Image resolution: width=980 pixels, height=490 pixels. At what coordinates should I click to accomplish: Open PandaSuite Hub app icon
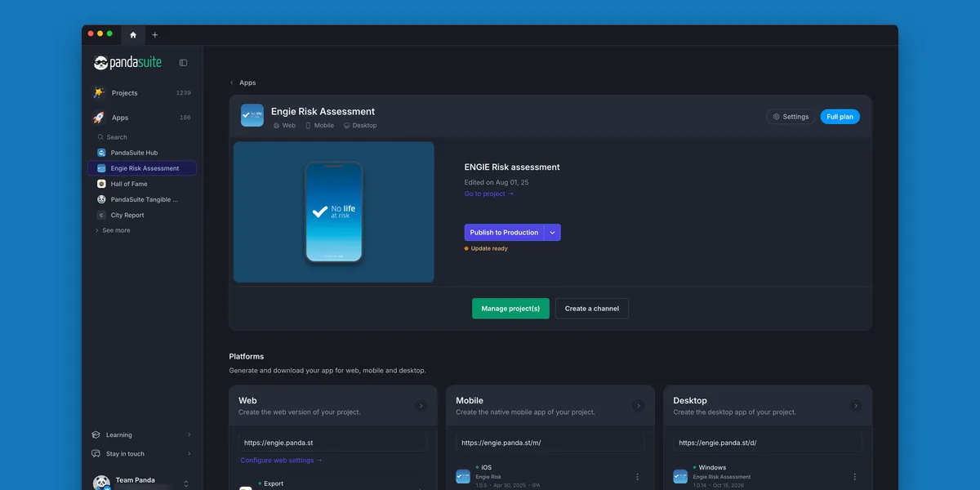coord(101,153)
